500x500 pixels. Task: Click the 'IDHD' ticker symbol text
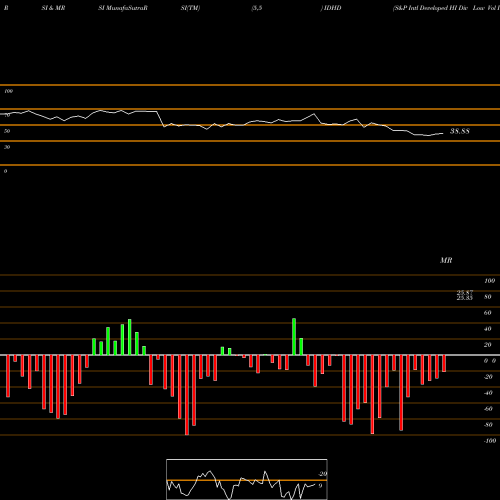coord(332,8)
